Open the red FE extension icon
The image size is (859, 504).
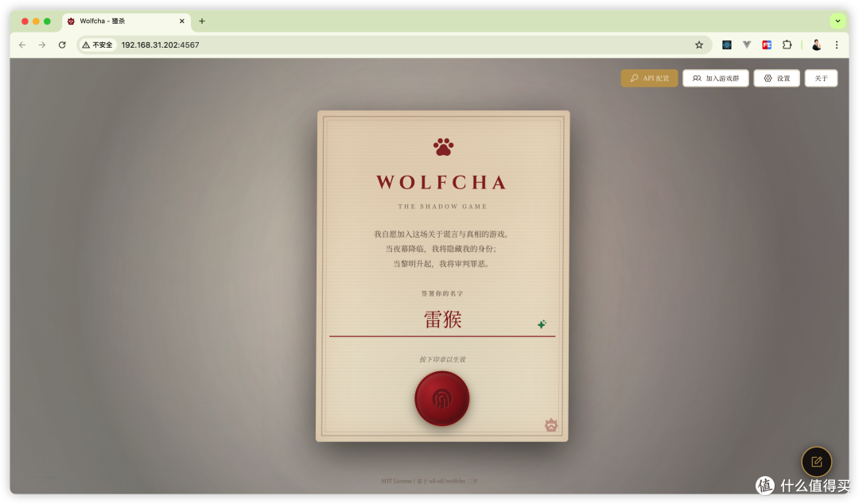(x=767, y=45)
